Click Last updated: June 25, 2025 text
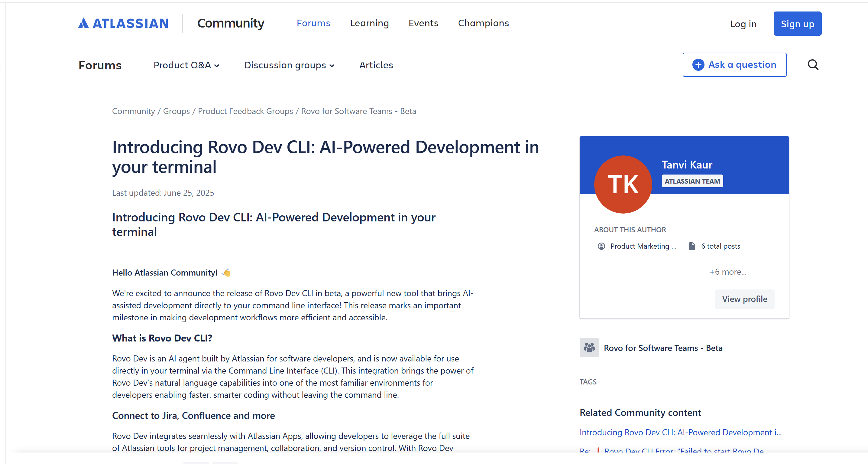Viewport: 868px width, 464px height. click(163, 193)
